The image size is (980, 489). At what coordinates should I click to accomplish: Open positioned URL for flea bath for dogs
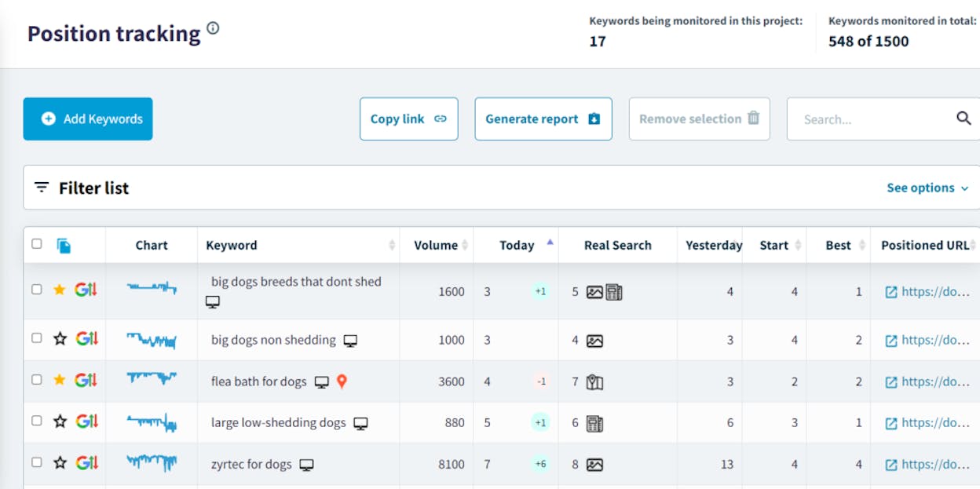point(927,381)
